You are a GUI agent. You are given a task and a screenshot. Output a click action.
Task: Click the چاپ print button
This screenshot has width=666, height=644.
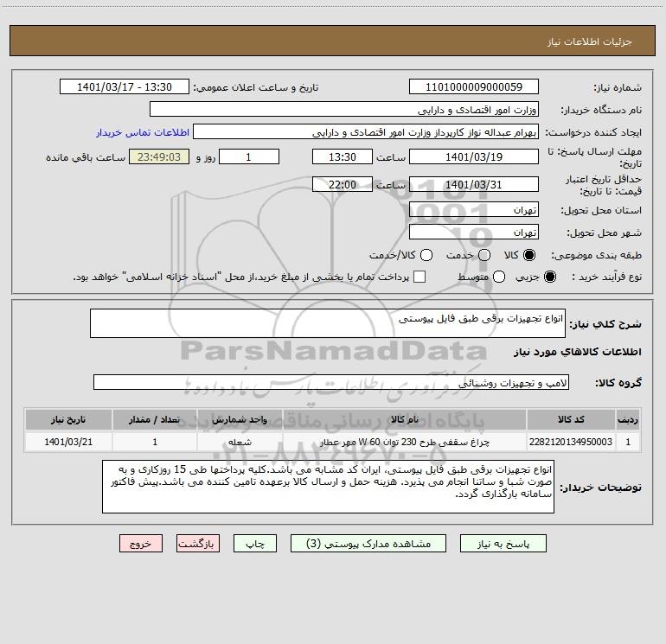[255, 544]
